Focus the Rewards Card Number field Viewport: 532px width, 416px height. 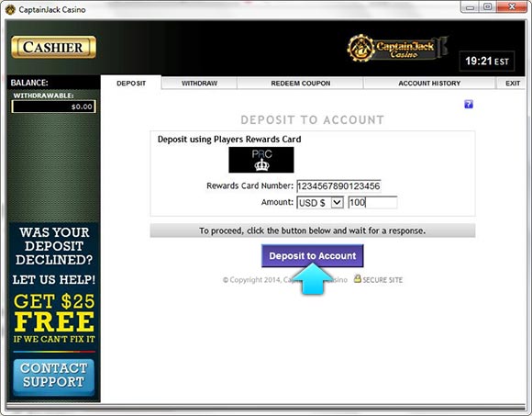pos(338,186)
